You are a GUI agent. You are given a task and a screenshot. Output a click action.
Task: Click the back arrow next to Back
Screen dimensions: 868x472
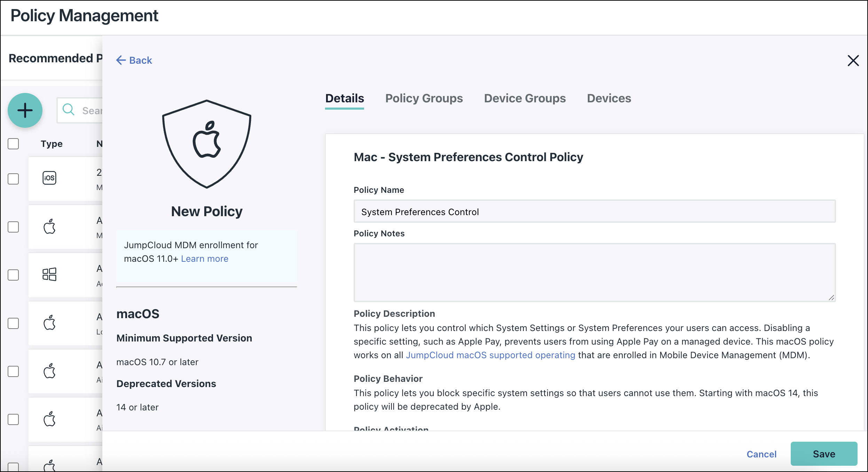tap(121, 60)
